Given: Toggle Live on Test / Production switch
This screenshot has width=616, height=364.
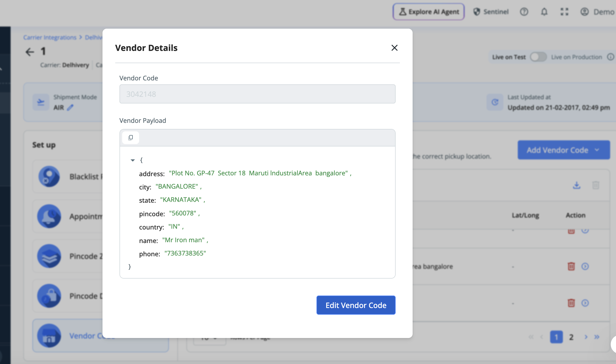Looking at the screenshot, I should click(x=538, y=57).
